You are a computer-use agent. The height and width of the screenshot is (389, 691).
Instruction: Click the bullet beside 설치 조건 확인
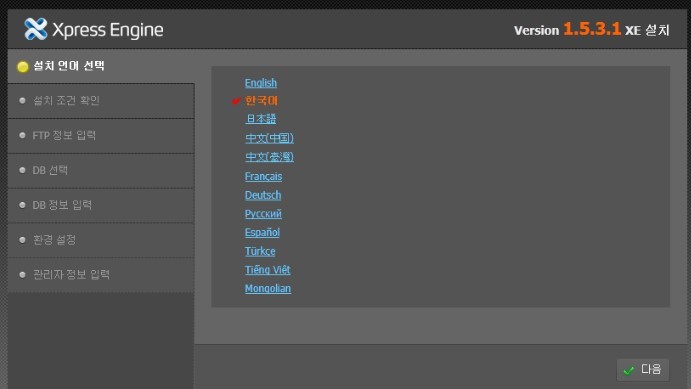(22, 100)
